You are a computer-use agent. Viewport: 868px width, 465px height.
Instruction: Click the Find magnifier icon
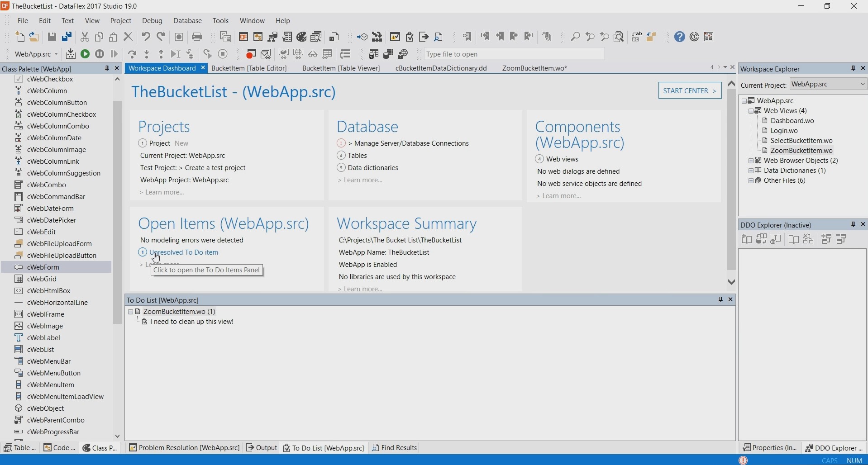click(x=575, y=37)
